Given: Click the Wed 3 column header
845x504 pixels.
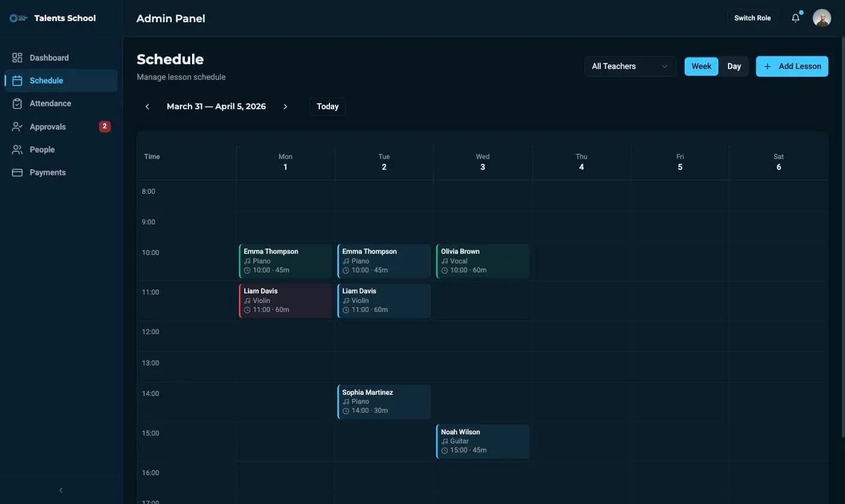Looking at the screenshot, I should pos(483,162).
